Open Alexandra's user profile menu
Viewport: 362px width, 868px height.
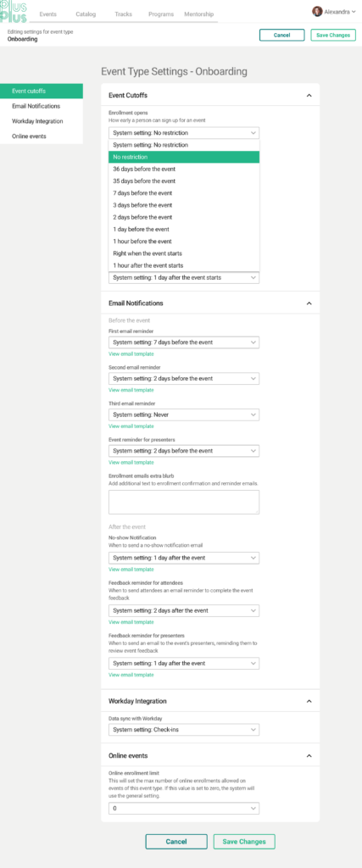(334, 11)
